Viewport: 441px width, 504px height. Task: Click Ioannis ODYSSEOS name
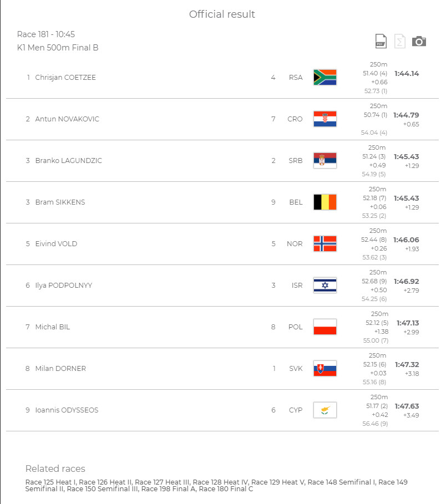(x=67, y=410)
